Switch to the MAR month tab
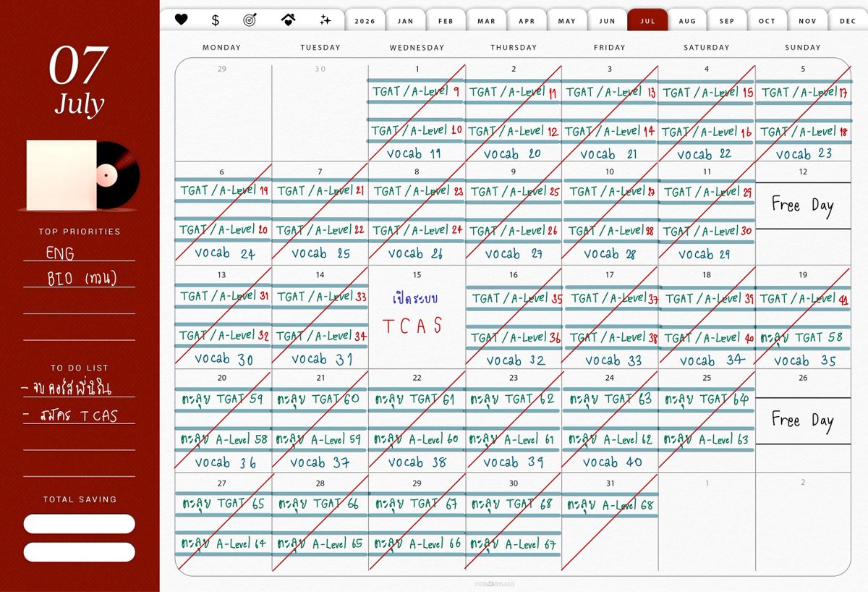This screenshot has height=592, width=868. (487, 21)
